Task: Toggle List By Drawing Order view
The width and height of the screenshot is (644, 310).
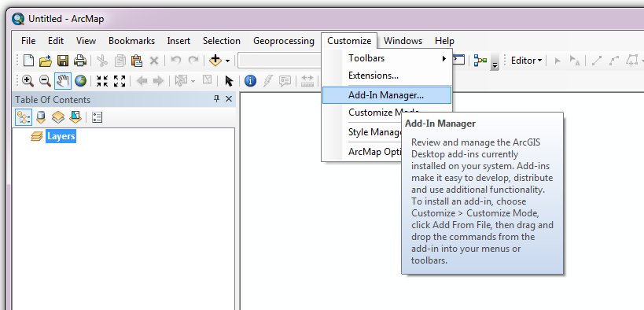Action: [23, 117]
